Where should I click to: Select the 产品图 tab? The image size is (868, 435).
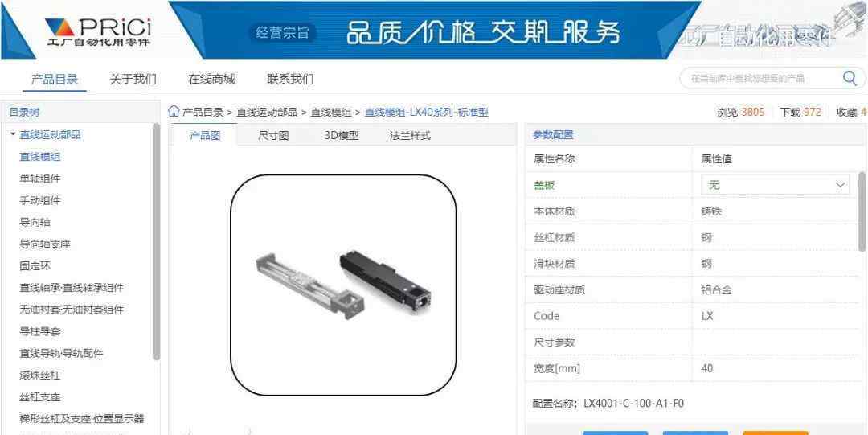coord(205,136)
